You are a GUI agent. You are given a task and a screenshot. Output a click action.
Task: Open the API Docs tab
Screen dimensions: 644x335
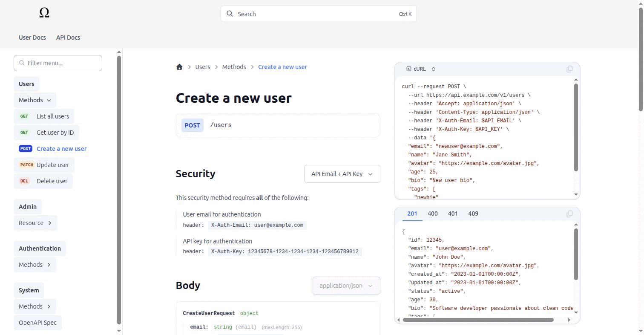pyautogui.click(x=68, y=38)
